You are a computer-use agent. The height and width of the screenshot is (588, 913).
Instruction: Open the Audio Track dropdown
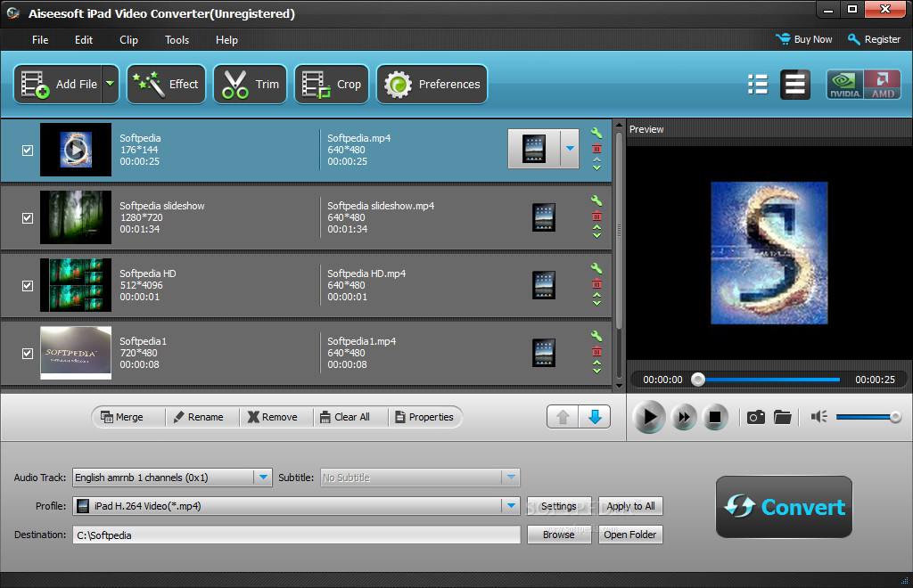pos(263,478)
